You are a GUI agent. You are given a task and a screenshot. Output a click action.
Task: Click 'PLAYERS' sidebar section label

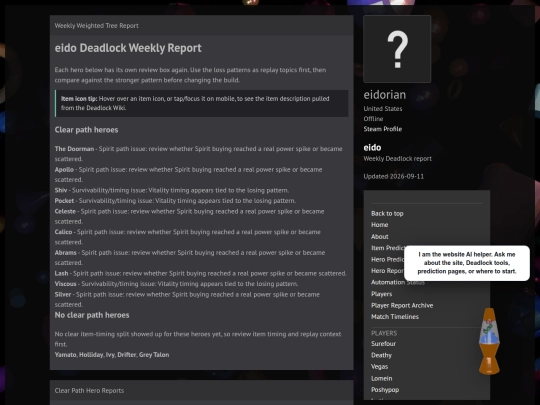click(384, 333)
